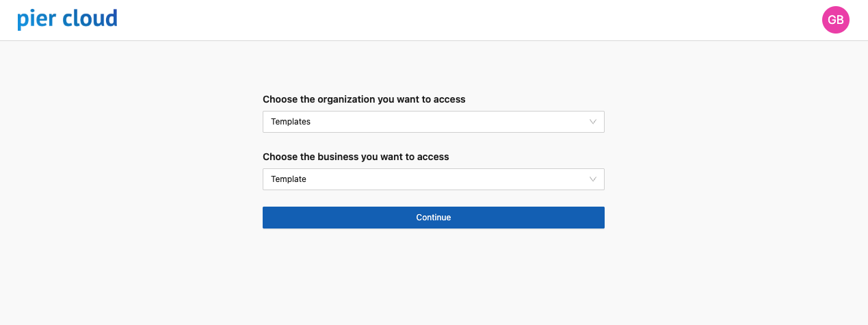868x325 pixels.
Task: Click the chevron arrow in the business field
Action: pos(593,179)
